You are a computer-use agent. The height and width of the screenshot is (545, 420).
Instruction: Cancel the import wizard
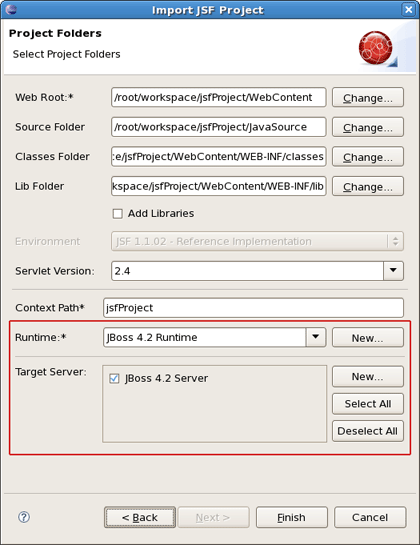[370, 517]
